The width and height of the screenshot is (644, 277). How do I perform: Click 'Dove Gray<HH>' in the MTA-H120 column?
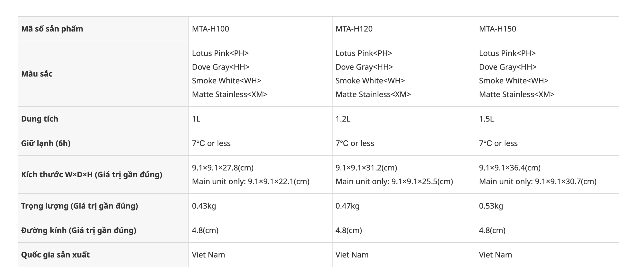point(364,67)
